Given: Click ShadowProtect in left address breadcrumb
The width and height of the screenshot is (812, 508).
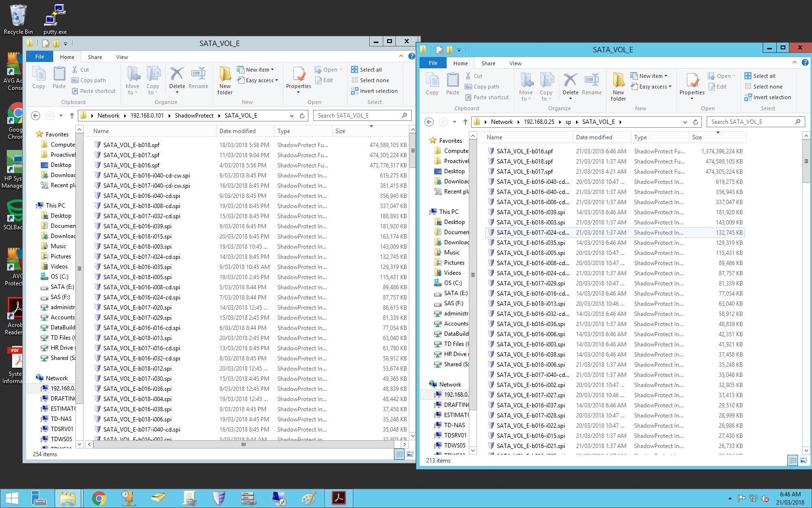Looking at the screenshot, I should [x=194, y=116].
